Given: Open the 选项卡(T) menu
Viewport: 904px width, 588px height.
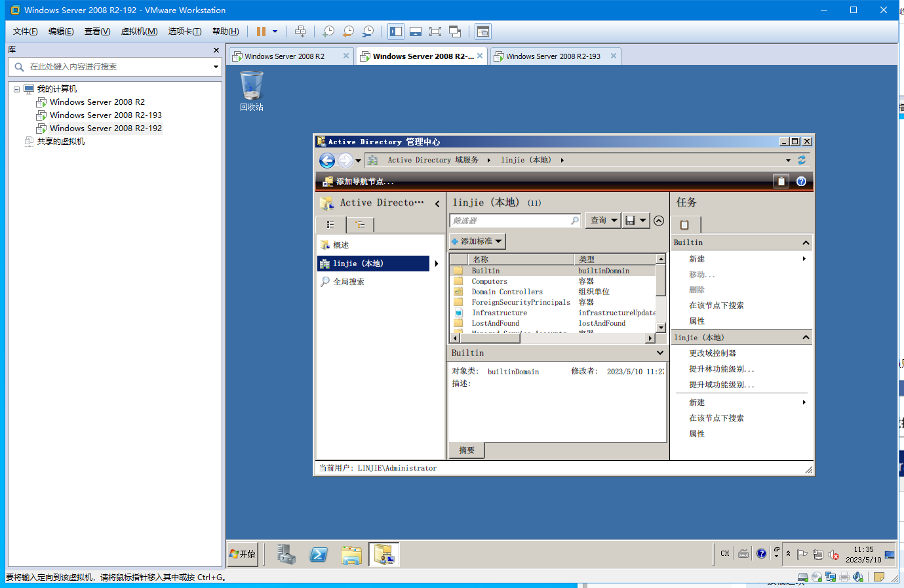Looking at the screenshot, I should point(185,31).
